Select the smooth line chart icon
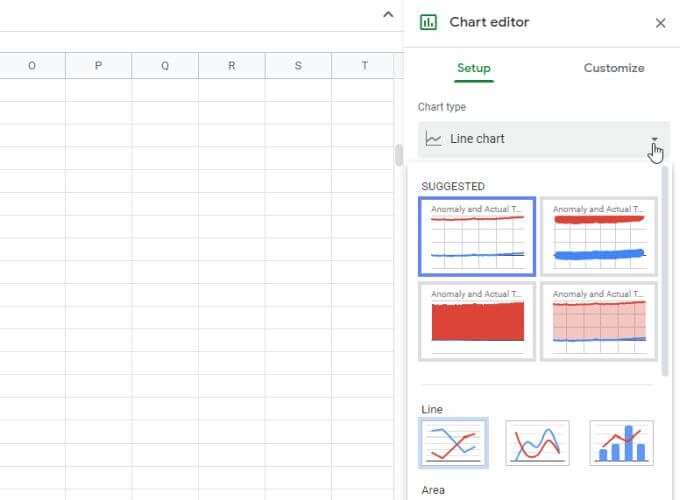 tap(537, 443)
